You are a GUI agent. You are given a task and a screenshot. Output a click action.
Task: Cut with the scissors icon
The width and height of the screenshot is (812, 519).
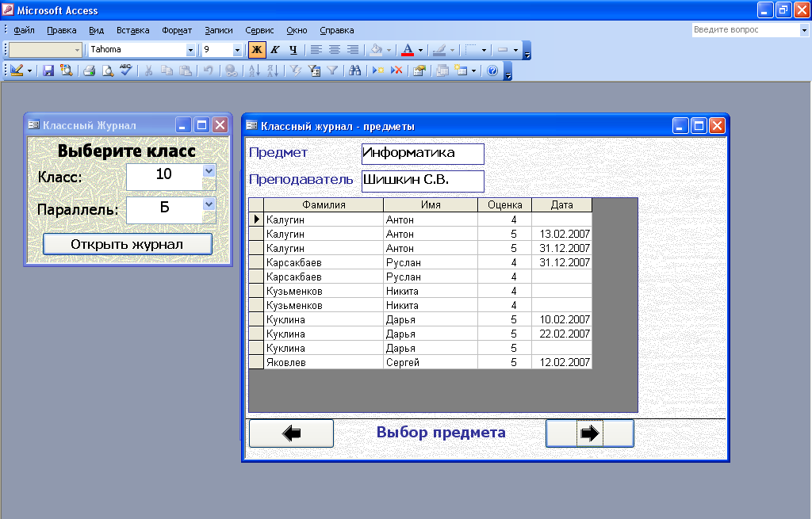pos(148,71)
